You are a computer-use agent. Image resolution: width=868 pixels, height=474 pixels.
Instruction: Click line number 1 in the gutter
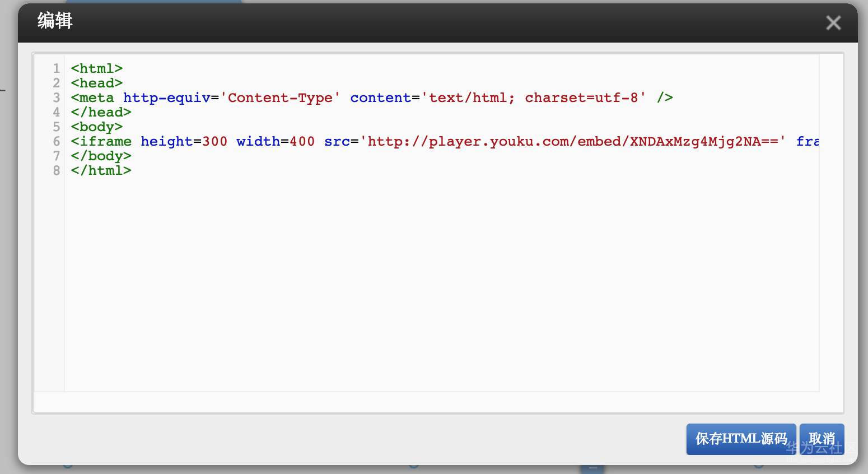56,68
